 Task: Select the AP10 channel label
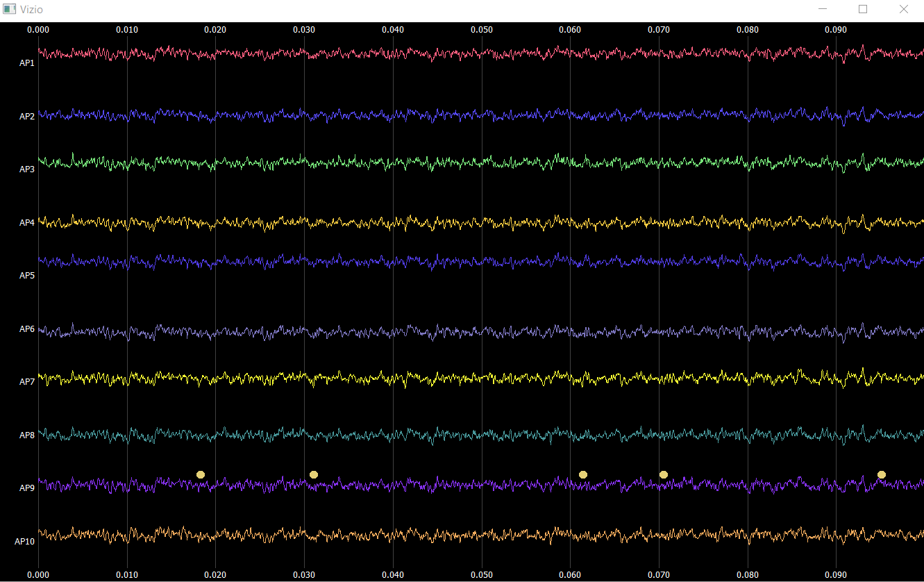(x=24, y=542)
